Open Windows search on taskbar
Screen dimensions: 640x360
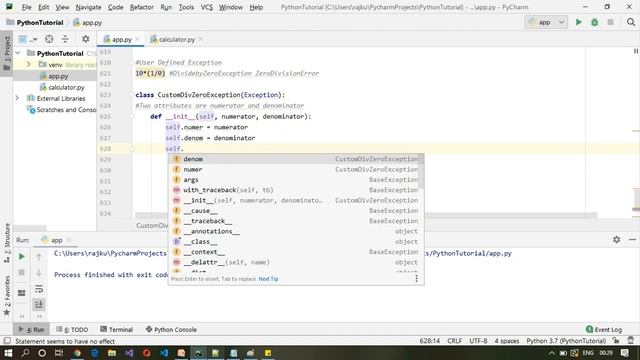(25, 353)
